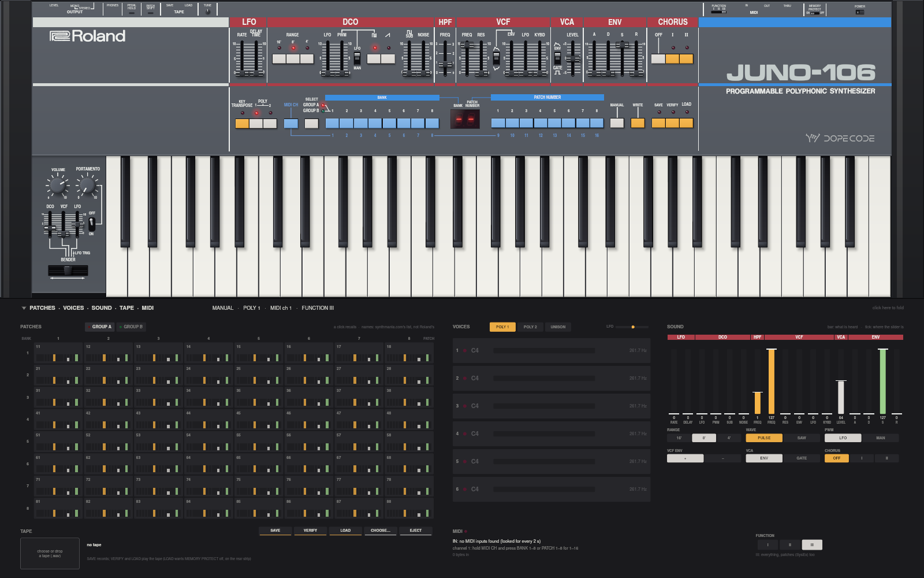Select UNISON voice mode
924x578 pixels.
tap(558, 327)
